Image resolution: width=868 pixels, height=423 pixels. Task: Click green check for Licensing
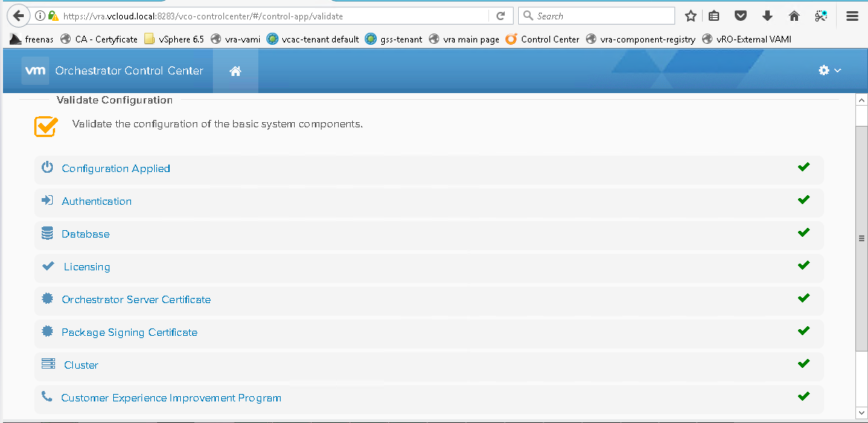(804, 265)
